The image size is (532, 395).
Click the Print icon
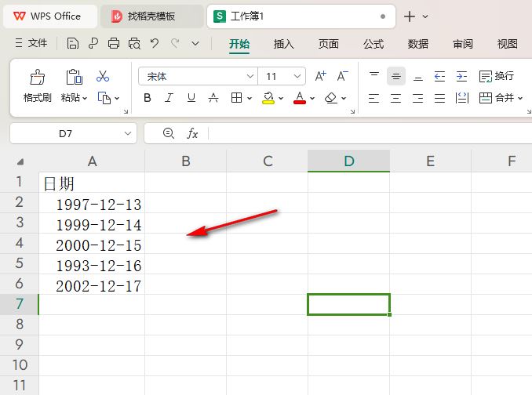click(114, 44)
